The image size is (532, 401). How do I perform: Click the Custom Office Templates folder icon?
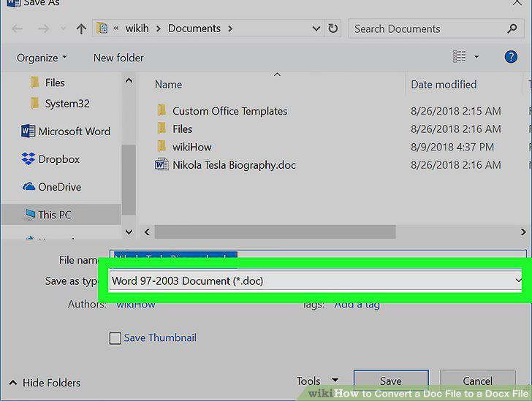[161, 110]
